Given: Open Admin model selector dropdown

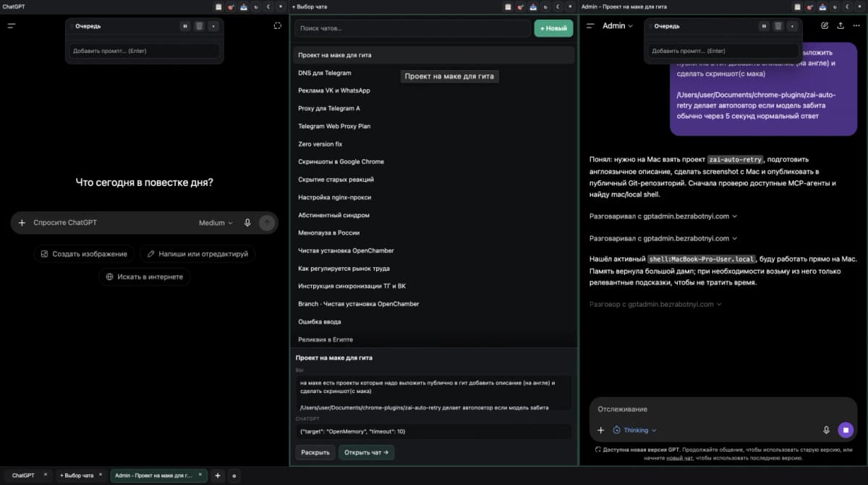Looking at the screenshot, I should (x=618, y=25).
